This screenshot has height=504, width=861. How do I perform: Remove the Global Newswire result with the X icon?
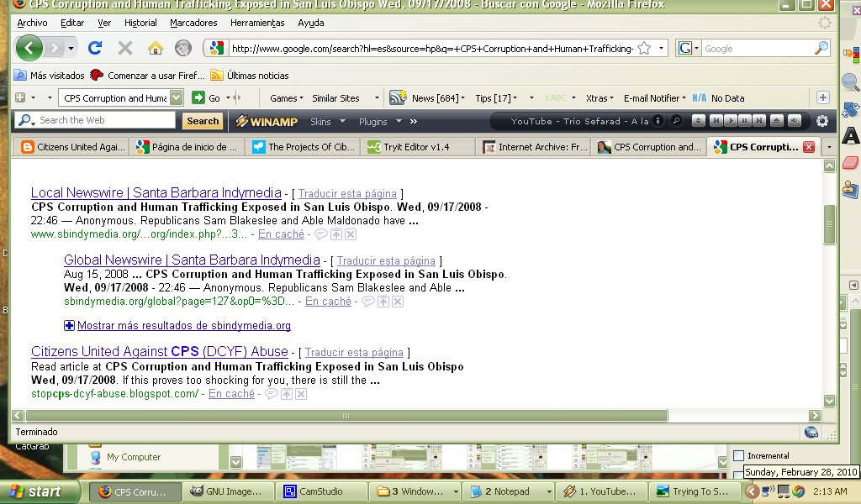pyautogui.click(x=398, y=301)
